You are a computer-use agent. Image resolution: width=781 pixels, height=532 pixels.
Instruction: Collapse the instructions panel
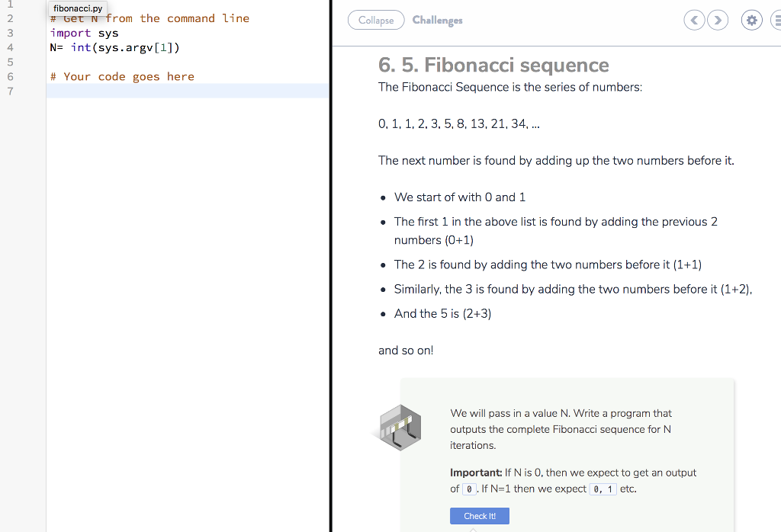pyautogui.click(x=376, y=20)
